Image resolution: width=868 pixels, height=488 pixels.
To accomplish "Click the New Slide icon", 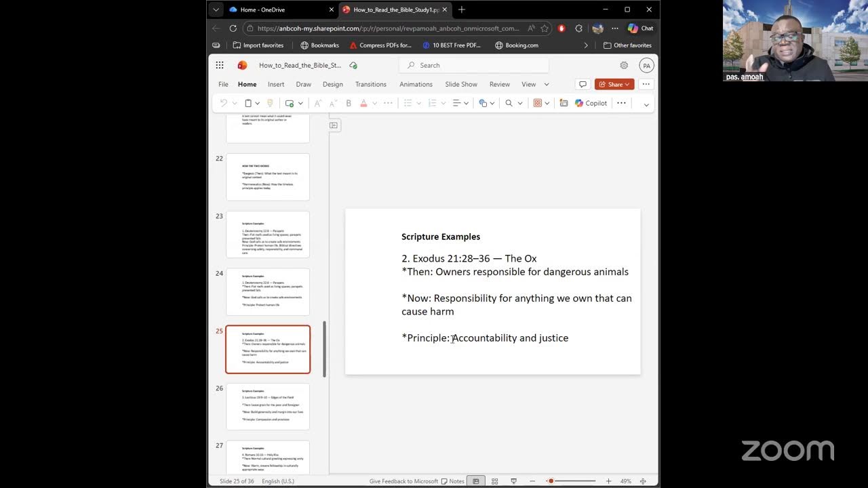I will pos(290,103).
